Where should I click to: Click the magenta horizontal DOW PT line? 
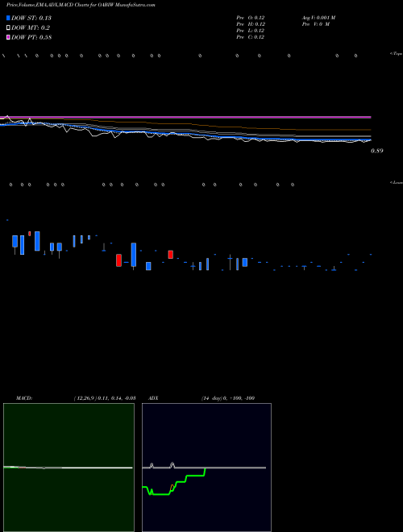pos(185,117)
